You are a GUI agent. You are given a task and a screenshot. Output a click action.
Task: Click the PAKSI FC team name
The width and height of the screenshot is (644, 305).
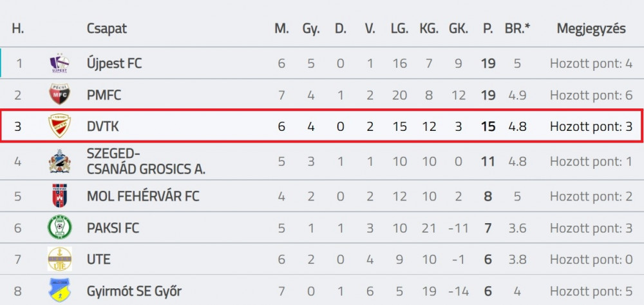[113, 228]
